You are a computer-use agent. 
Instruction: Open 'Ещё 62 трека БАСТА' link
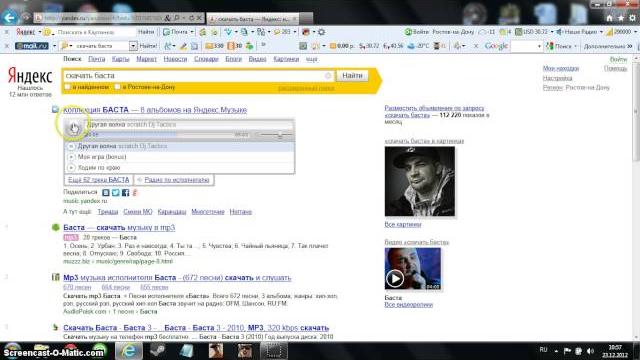pyautogui.click(x=98, y=180)
